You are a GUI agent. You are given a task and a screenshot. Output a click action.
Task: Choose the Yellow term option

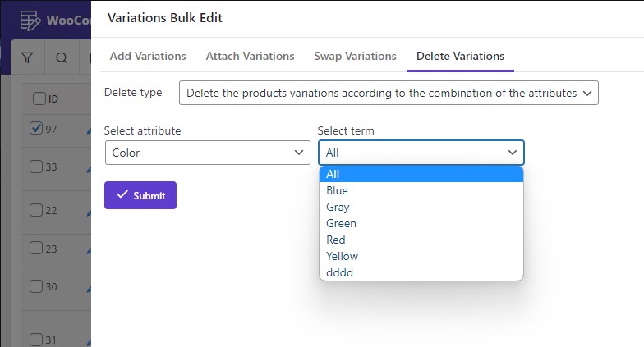pyautogui.click(x=342, y=256)
